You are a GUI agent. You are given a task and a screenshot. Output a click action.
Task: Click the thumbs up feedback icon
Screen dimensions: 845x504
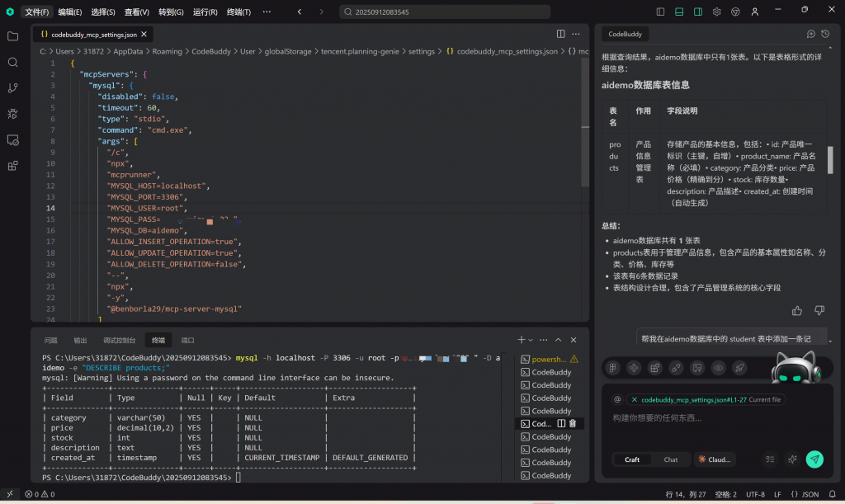[x=797, y=310]
